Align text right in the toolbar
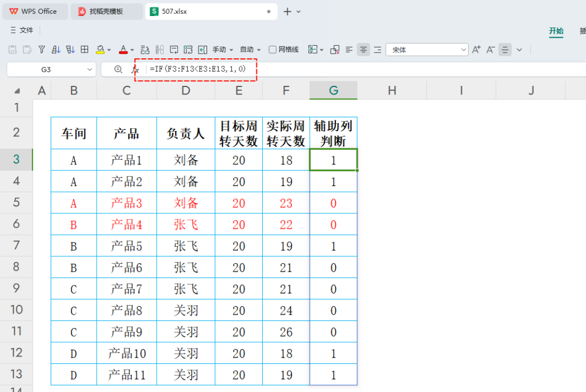Image resolution: width=586 pixels, height=392 pixels. (x=378, y=50)
